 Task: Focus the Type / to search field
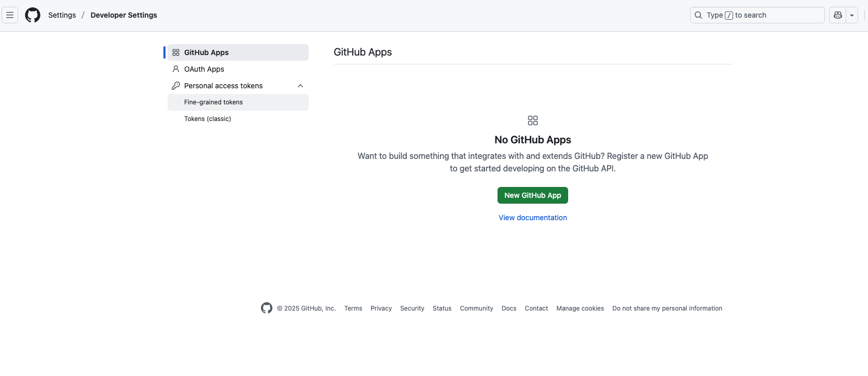757,15
